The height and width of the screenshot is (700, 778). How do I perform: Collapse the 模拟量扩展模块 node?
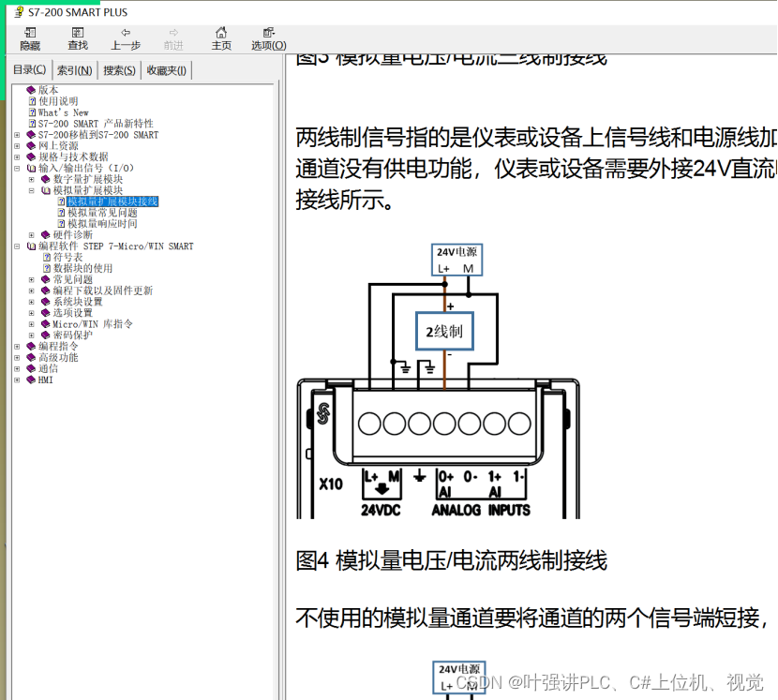click(31, 190)
